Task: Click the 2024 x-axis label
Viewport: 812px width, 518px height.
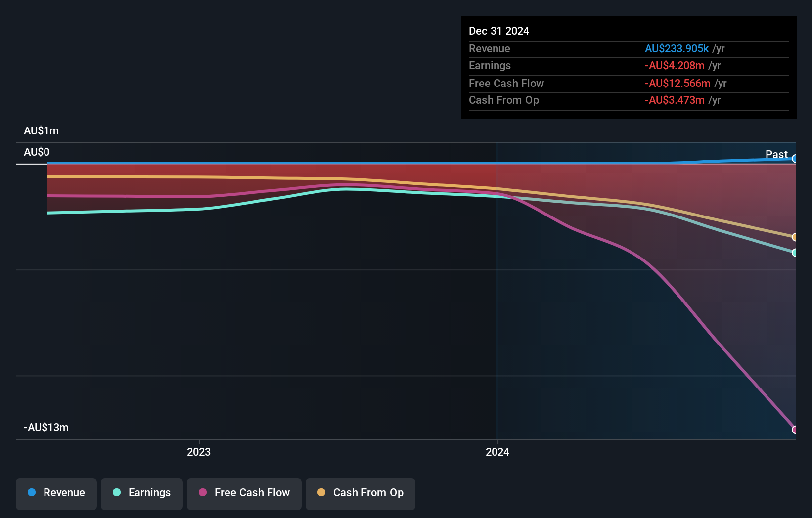Action: pyautogui.click(x=497, y=452)
